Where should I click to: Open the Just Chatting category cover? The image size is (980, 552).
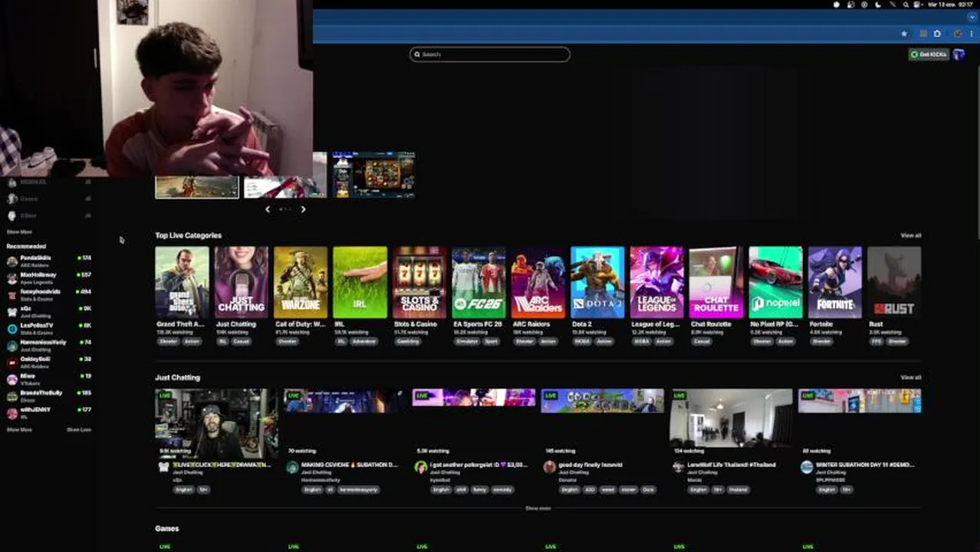[242, 282]
